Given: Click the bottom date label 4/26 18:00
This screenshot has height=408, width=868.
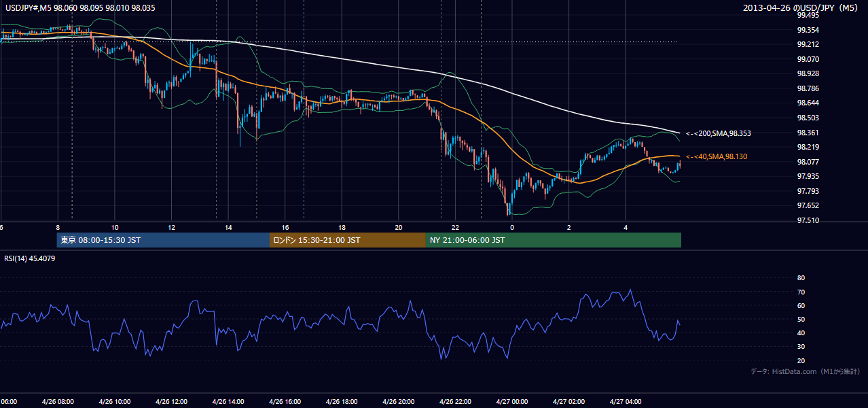Looking at the screenshot, I should 342,401.
